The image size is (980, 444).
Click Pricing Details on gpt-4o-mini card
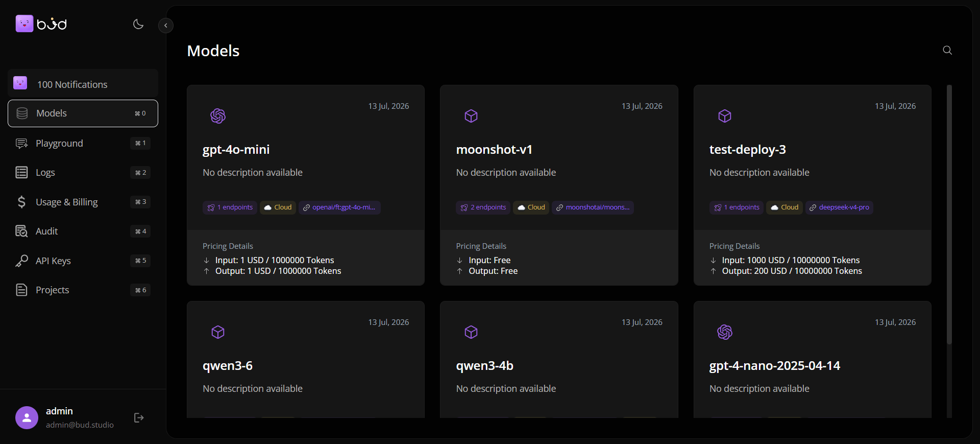point(228,246)
